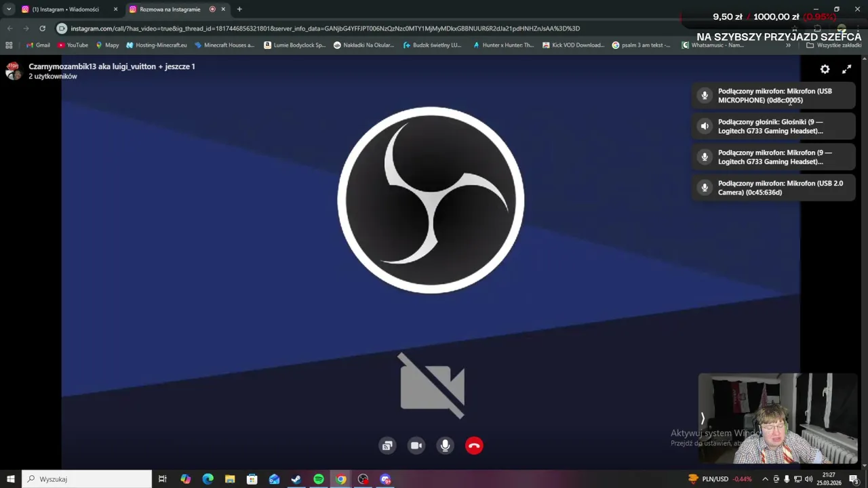Viewport: 868px width, 488px height.
Task: Open the psalm 3 am tekst bookmark
Action: click(x=642, y=45)
